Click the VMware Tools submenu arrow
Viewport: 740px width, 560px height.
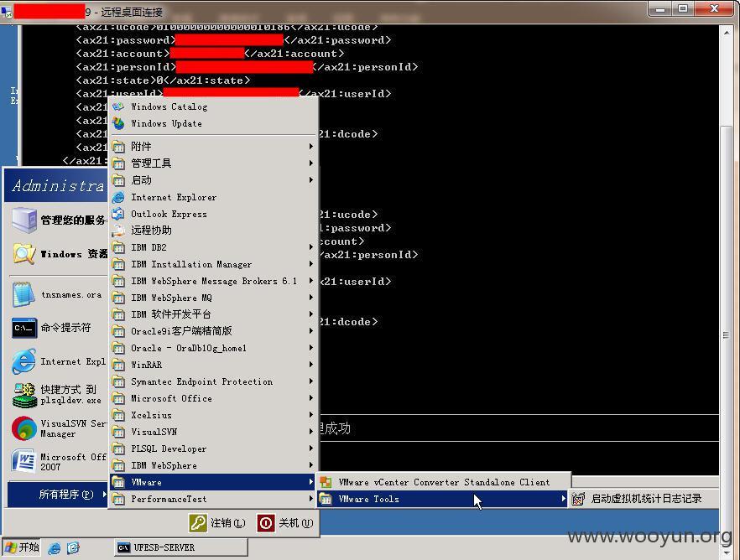[563, 499]
